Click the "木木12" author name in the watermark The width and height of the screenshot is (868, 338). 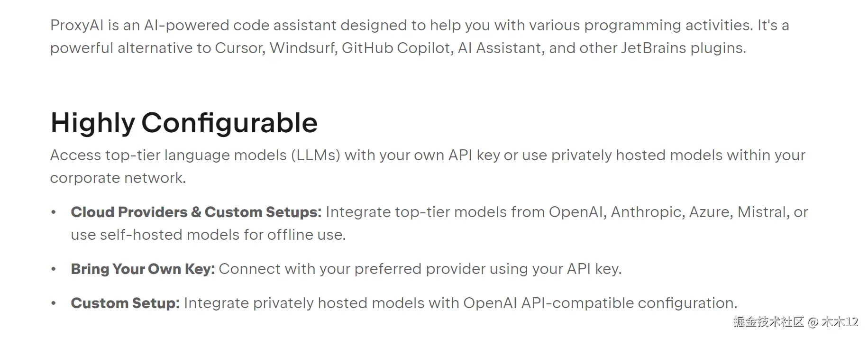(840, 322)
